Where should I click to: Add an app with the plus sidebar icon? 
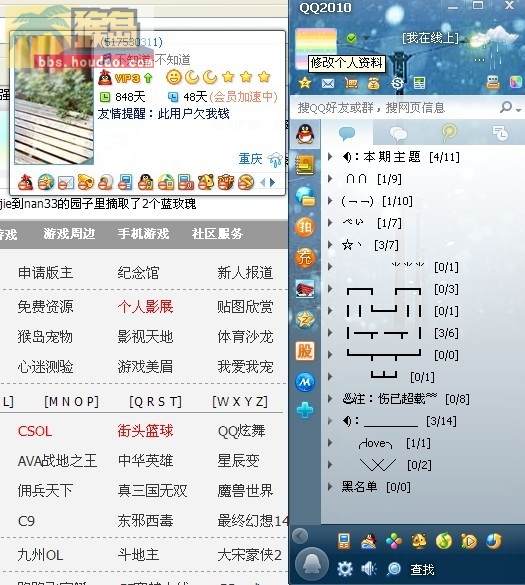[305, 410]
